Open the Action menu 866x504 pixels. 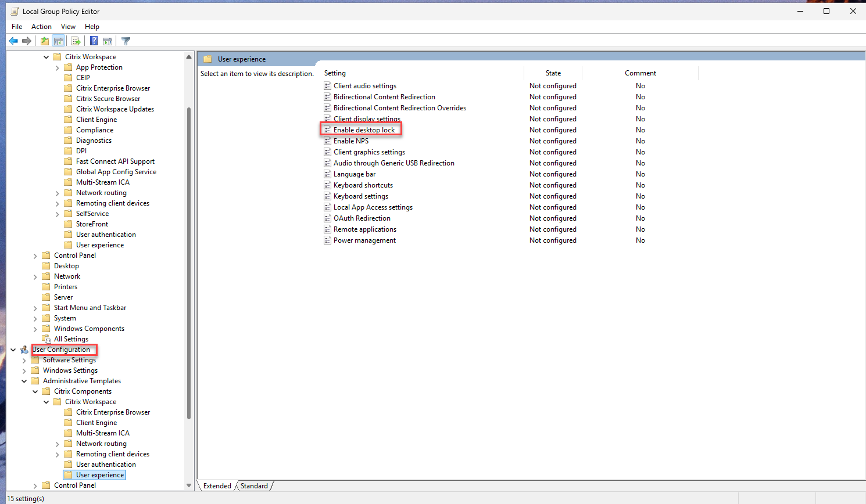tap(41, 26)
